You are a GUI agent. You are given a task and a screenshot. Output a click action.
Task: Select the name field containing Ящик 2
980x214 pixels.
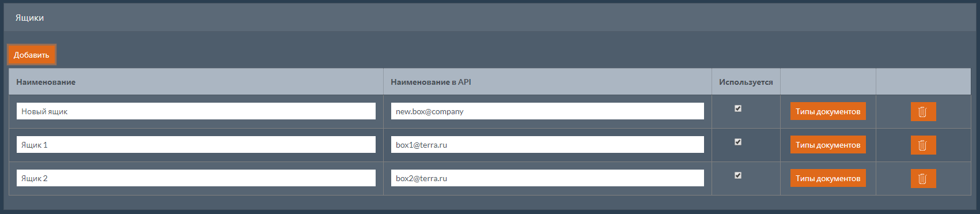[196, 178]
